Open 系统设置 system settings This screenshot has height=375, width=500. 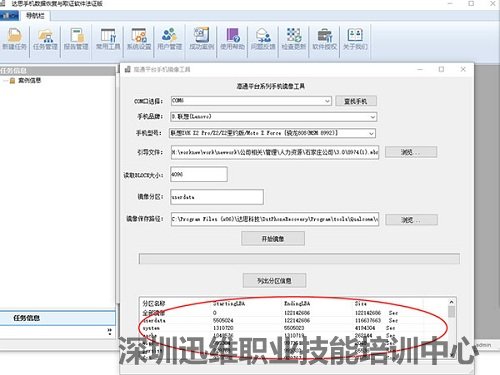139,39
